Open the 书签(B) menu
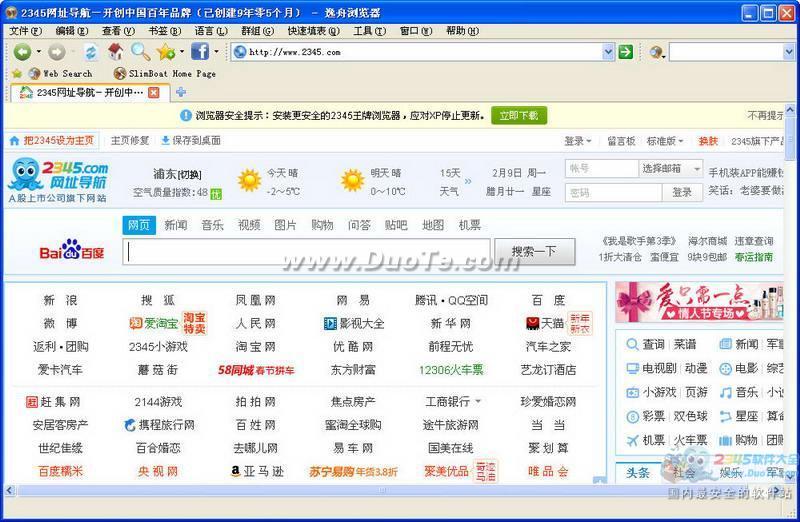The image size is (800, 522). pyautogui.click(x=165, y=31)
